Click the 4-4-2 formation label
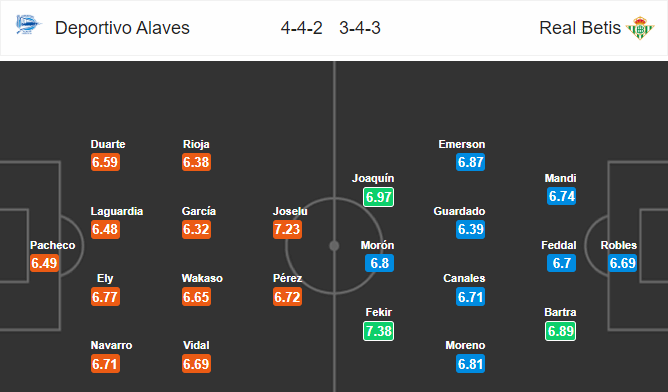Viewport: 668px width, 392px height. [302, 28]
